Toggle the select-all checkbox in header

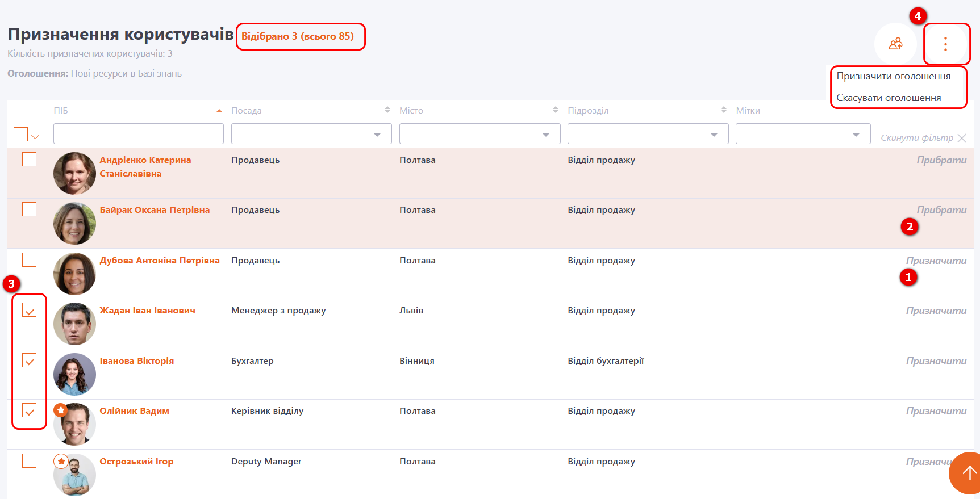(x=20, y=135)
